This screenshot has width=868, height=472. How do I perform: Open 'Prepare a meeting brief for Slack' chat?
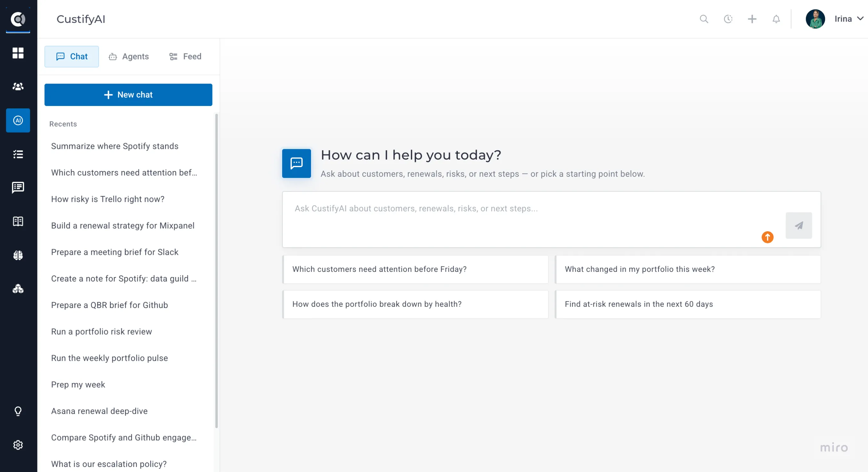pos(115,252)
